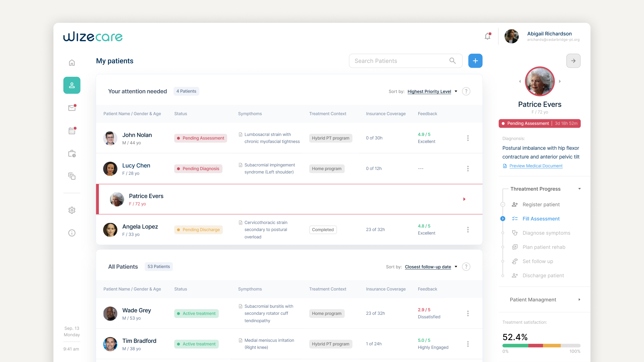Image resolution: width=644 pixels, height=362 pixels.
Task: Open Highest Priority Level sort dropdown
Action: click(432, 92)
